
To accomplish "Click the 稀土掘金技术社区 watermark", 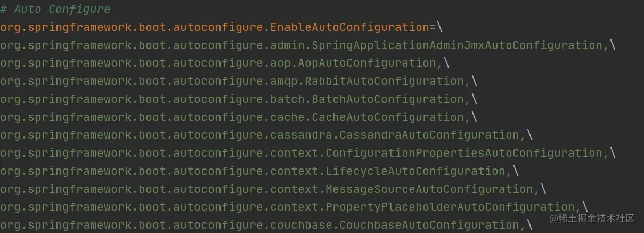I will [593, 218].
